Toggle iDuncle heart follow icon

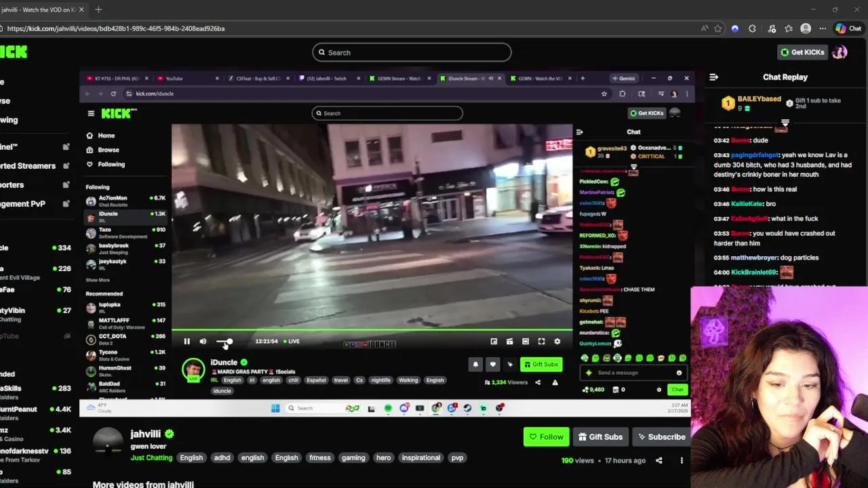(x=493, y=365)
